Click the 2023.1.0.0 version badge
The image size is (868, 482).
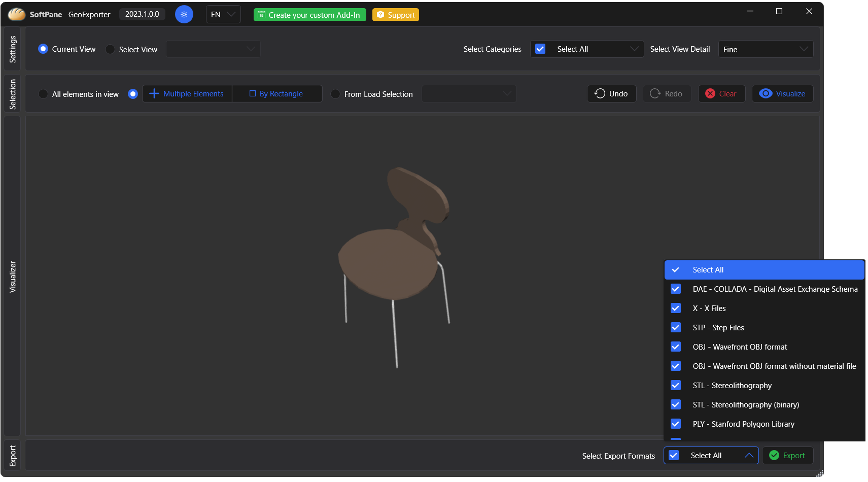142,14
